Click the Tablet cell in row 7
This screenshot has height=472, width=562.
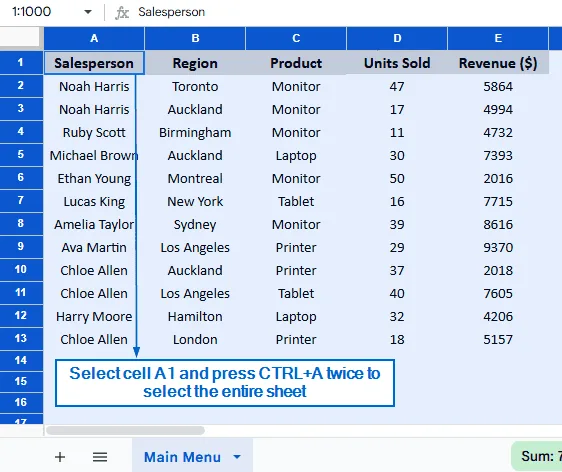pyautogui.click(x=296, y=201)
